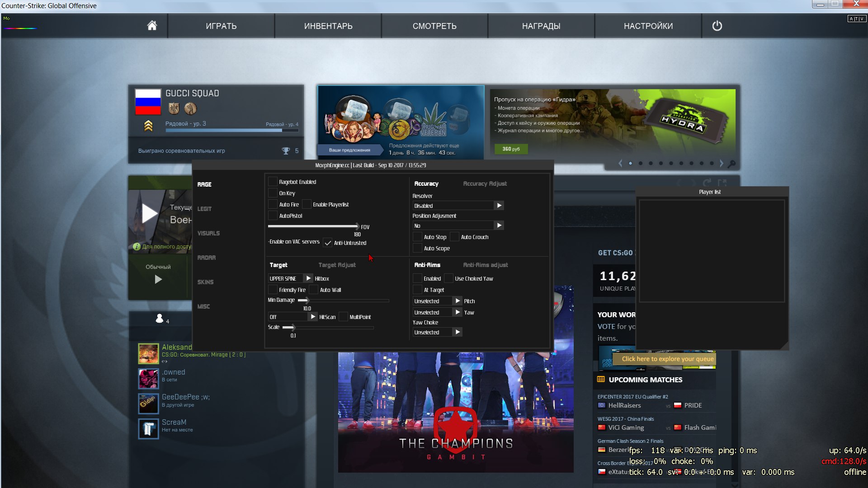Open the ИНВЕНТАРЬ menu
868x488 pixels.
328,26
